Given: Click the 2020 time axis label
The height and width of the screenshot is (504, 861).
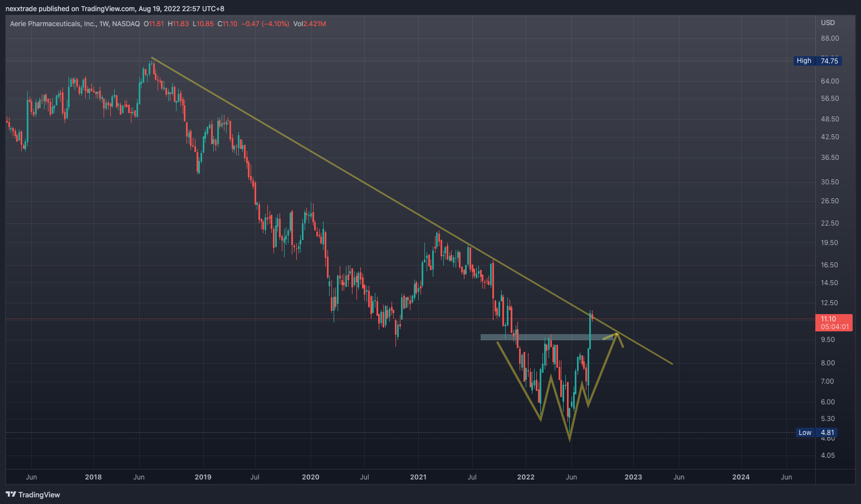Looking at the screenshot, I should [x=310, y=477].
